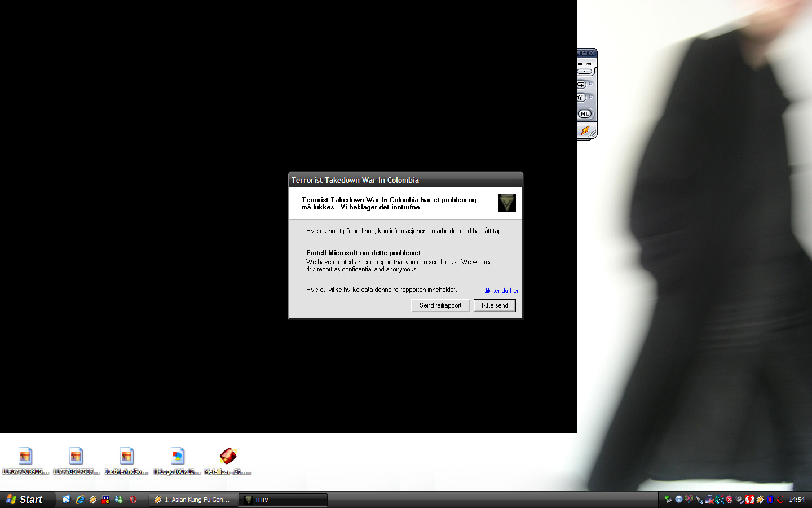Image resolution: width=812 pixels, height=508 pixels.
Task: Click Safely Remove Hardware tray icon
Action: 668,500
